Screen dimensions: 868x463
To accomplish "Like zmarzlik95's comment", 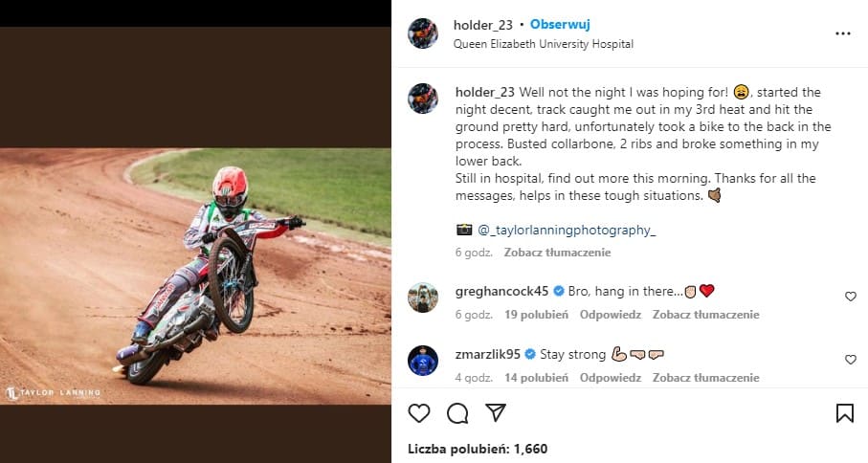I will coord(850,360).
